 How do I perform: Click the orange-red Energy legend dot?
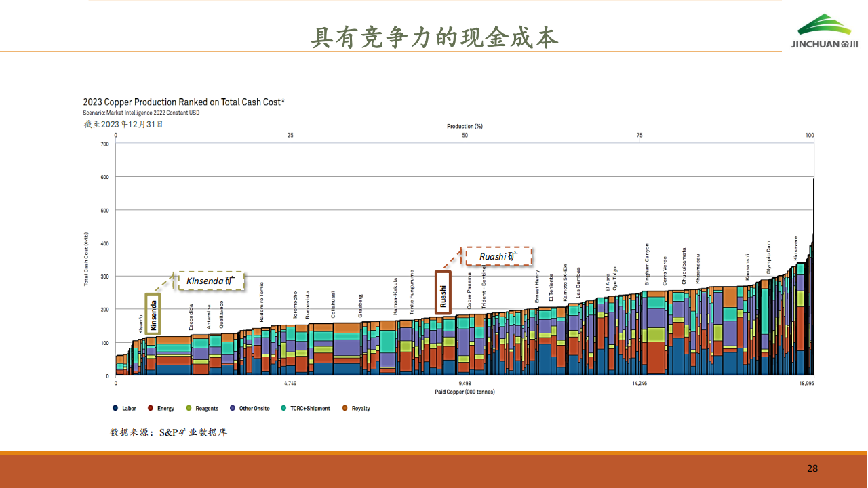(x=151, y=408)
